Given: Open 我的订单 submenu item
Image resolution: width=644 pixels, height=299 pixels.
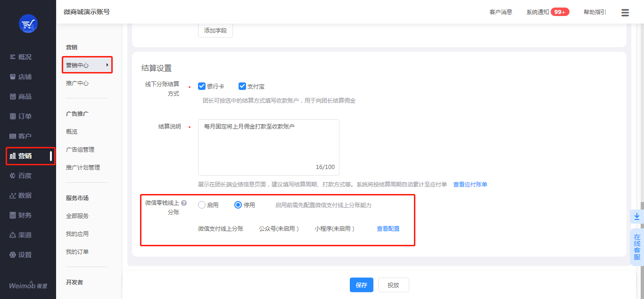Looking at the screenshot, I should pyautogui.click(x=77, y=252).
